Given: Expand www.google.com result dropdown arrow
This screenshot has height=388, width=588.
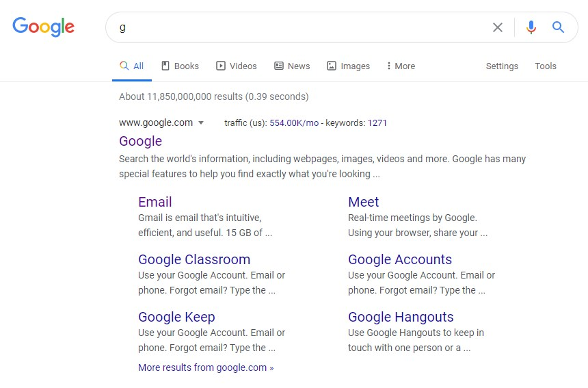Looking at the screenshot, I should (x=201, y=122).
